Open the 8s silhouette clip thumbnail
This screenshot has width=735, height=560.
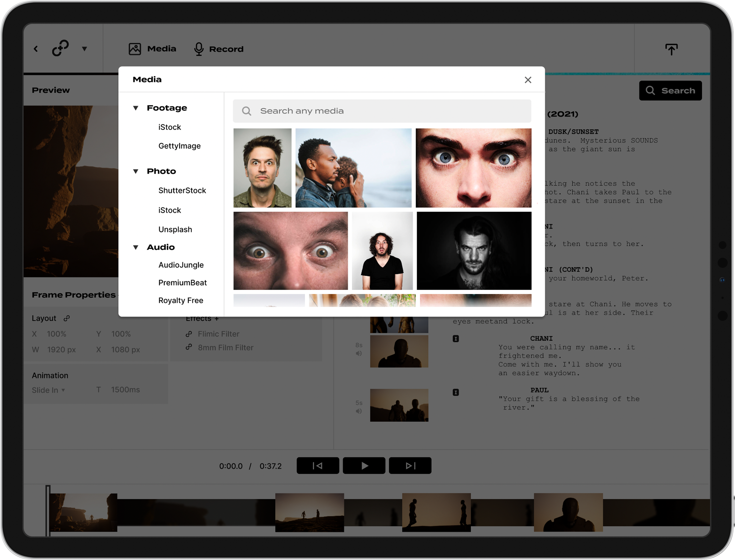[x=399, y=351]
